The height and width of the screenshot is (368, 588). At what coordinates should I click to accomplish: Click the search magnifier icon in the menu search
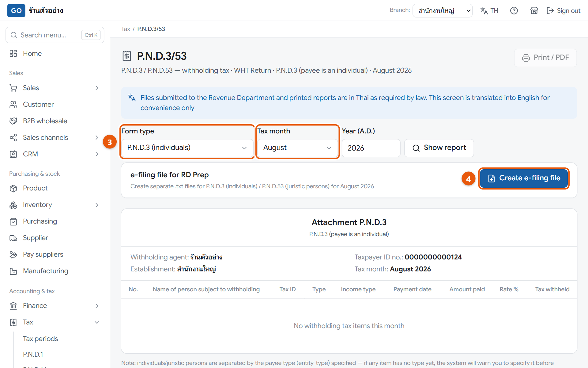14,35
